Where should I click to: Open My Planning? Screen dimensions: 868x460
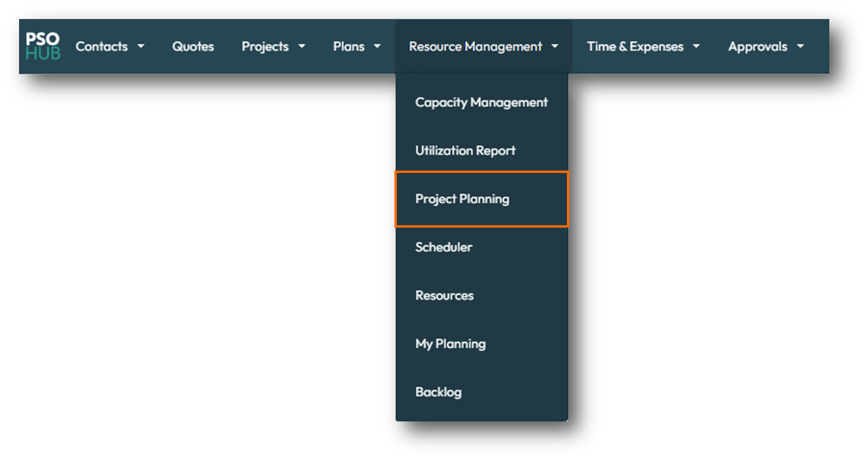(450, 344)
